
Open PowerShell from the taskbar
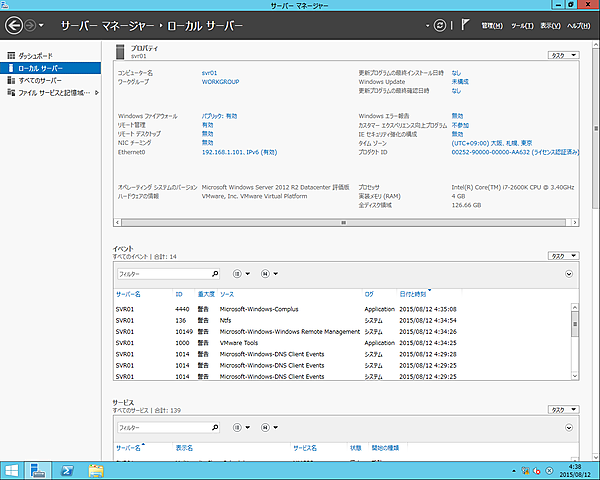tap(66, 470)
